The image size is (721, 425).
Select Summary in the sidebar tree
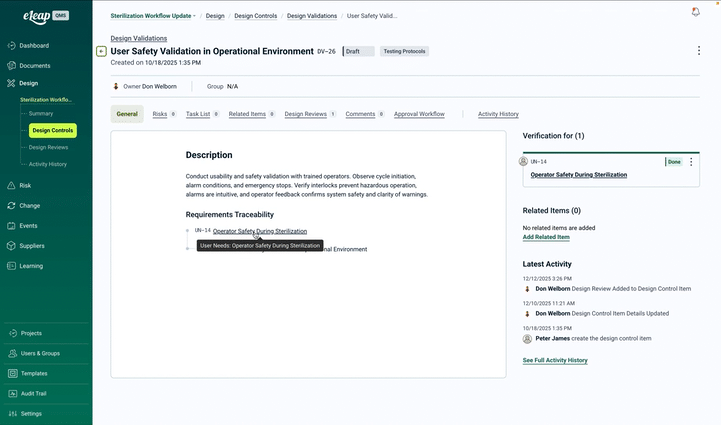pos(41,114)
